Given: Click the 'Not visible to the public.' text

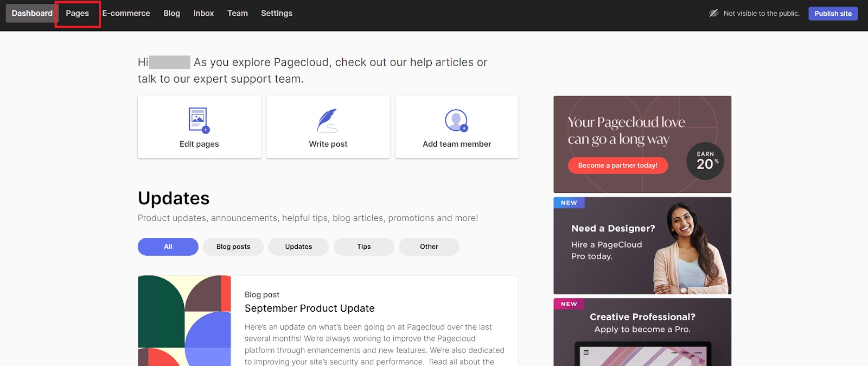Looking at the screenshot, I should [x=762, y=14].
